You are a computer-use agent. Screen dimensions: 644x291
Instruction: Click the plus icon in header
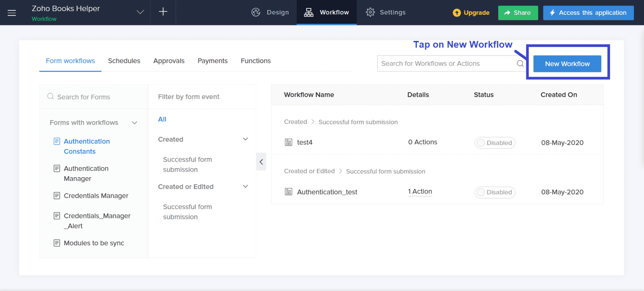click(163, 12)
